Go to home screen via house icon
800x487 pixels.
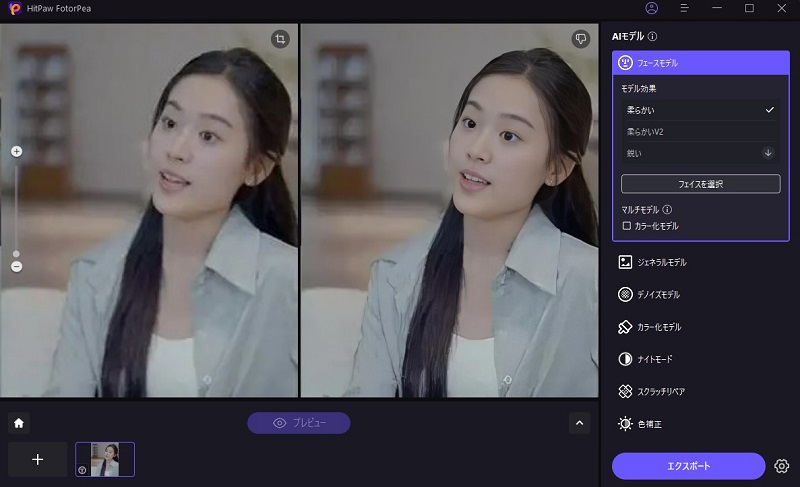pos(19,423)
